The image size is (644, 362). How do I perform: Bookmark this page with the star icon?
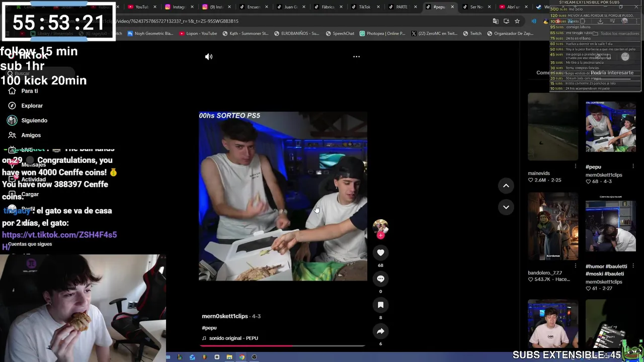pos(517,21)
